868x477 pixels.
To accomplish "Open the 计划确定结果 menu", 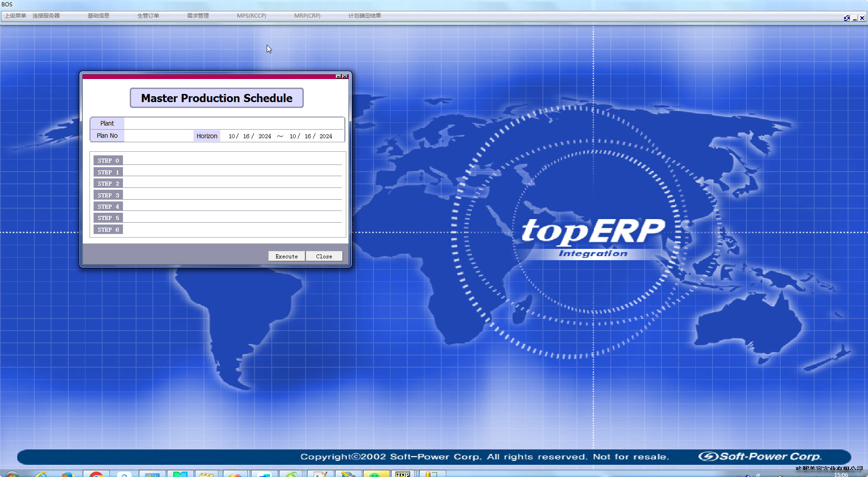I will (x=364, y=16).
